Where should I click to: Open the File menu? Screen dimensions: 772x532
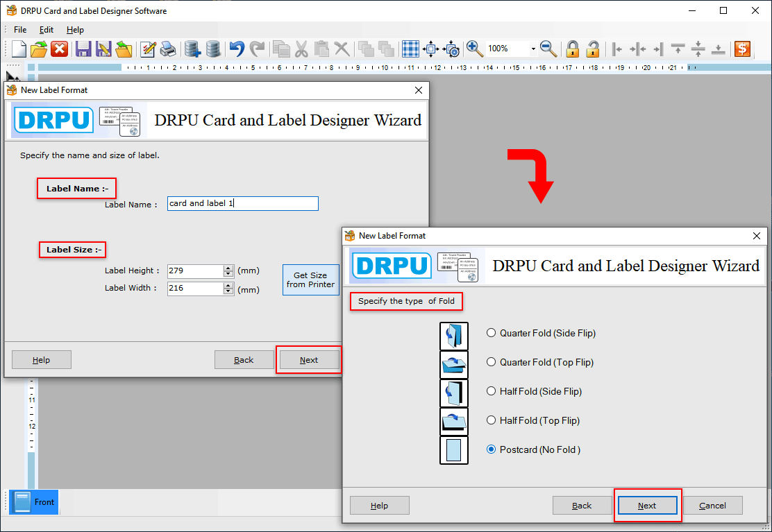coord(20,30)
